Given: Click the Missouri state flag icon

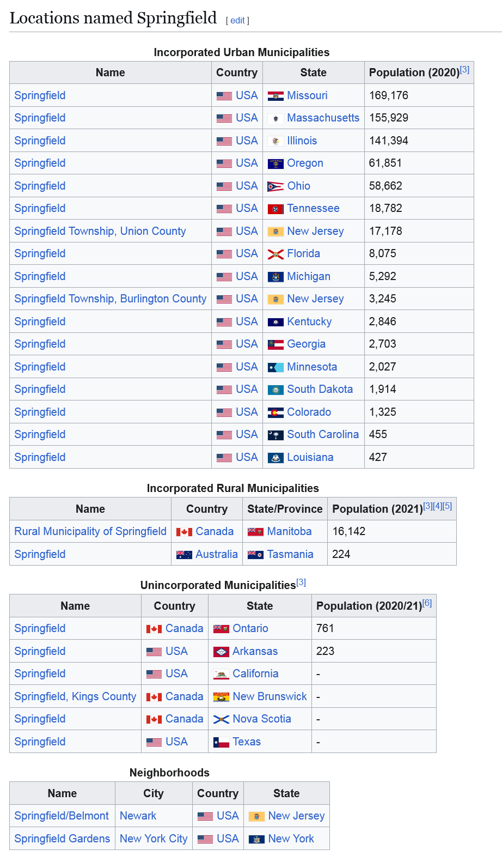Looking at the screenshot, I should point(276,96).
